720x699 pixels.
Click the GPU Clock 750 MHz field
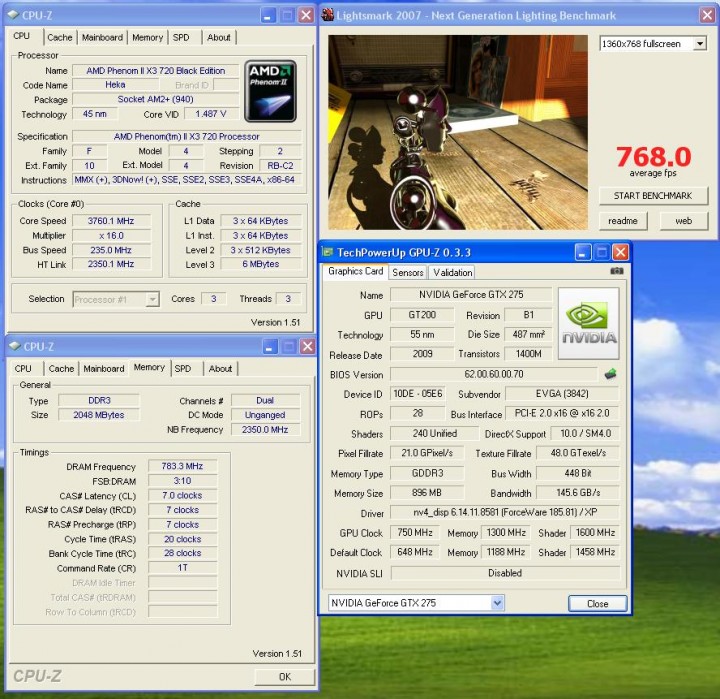[415, 532]
